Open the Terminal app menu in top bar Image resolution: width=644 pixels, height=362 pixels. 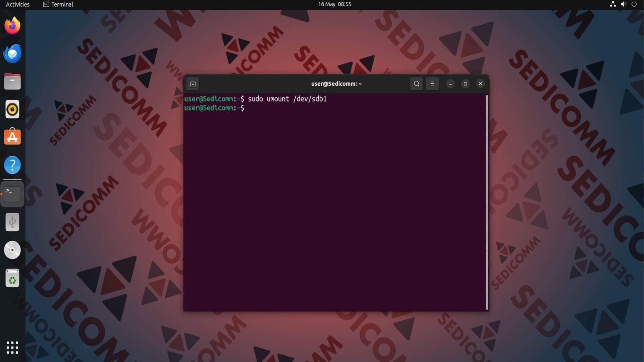point(58,4)
